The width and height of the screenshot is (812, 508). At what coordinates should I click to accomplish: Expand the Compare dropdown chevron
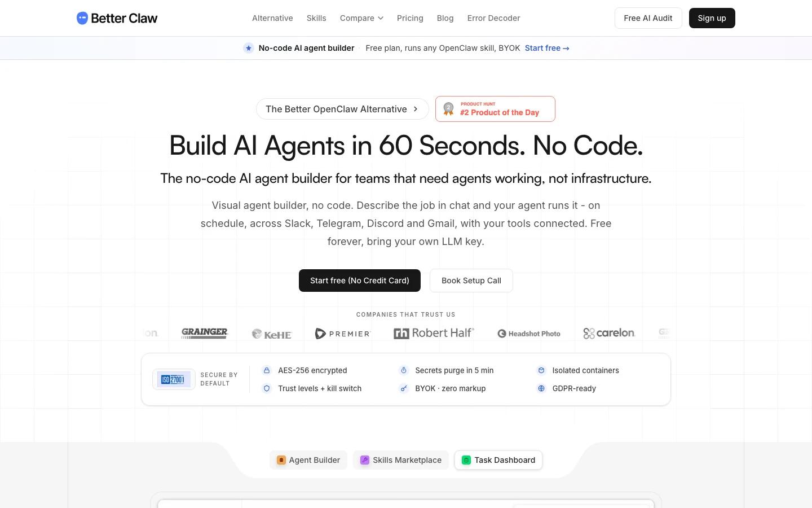(x=381, y=18)
